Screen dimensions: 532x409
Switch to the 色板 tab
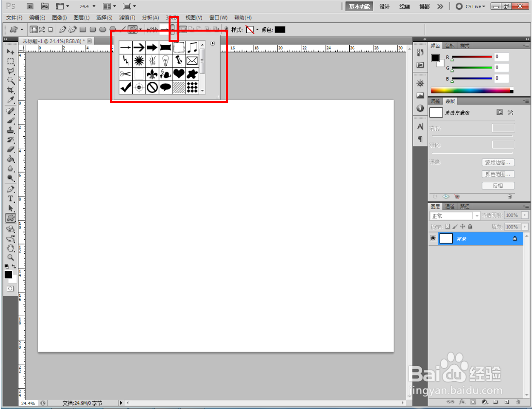pos(450,46)
